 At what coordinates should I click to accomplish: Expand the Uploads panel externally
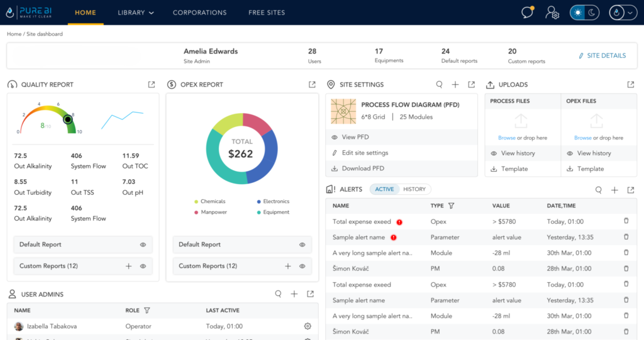click(630, 85)
